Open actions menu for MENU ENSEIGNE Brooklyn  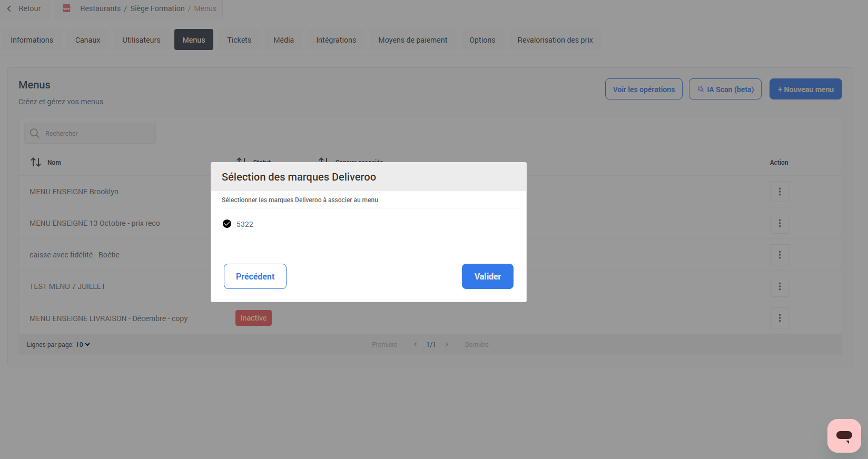click(780, 192)
